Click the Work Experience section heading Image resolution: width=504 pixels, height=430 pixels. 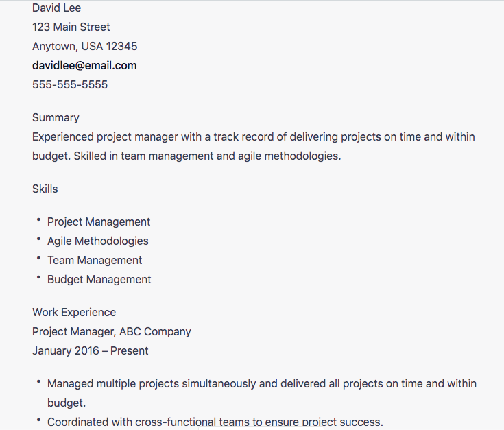[74, 313]
